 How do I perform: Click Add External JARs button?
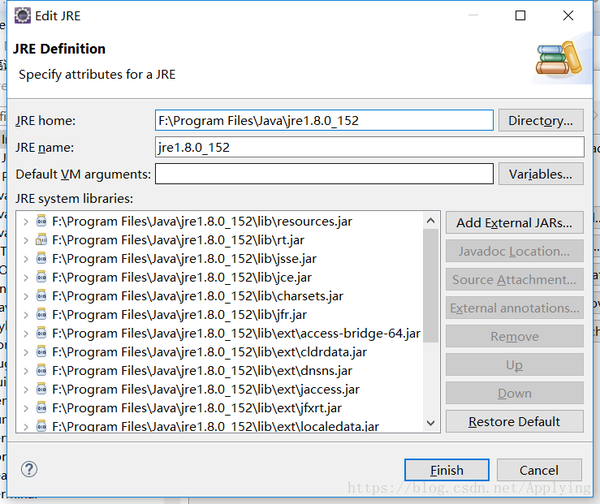coord(514,222)
